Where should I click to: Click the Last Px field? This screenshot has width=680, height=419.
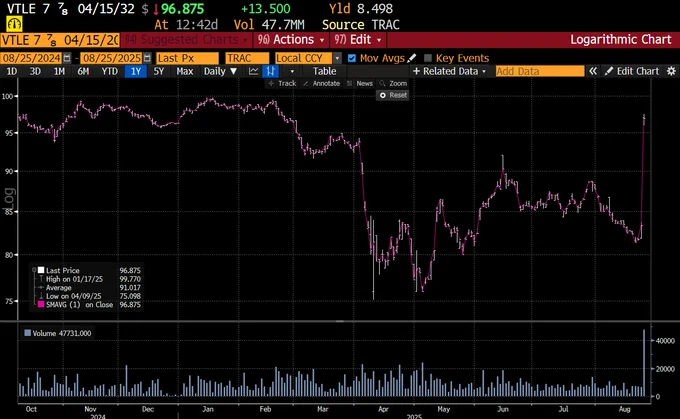click(x=187, y=58)
